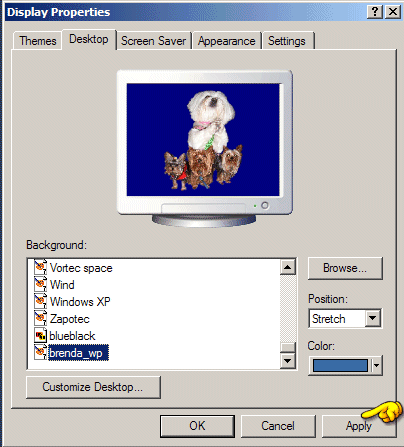The width and height of the screenshot is (404, 447).
Task: Click the Customize Desktop... button
Action: (x=93, y=387)
